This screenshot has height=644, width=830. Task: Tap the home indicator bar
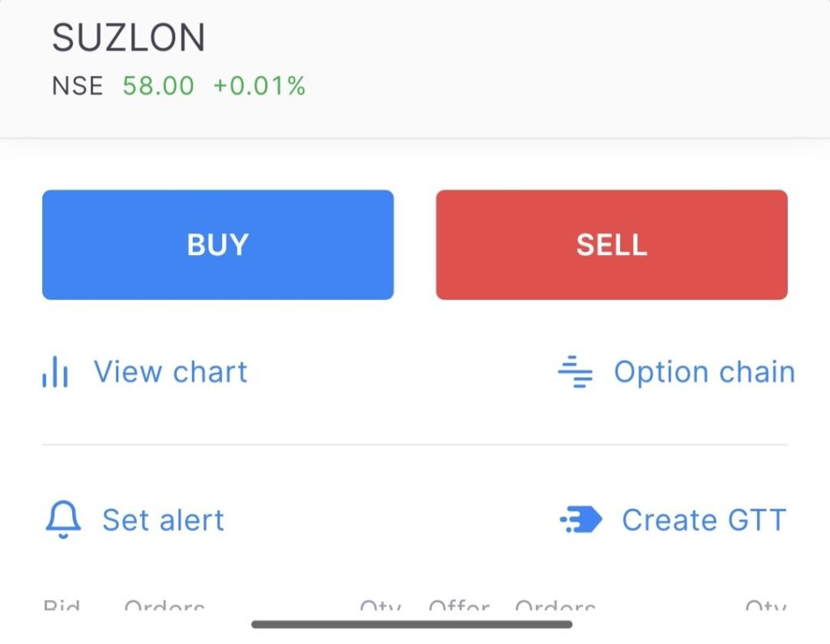(x=412, y=625)
